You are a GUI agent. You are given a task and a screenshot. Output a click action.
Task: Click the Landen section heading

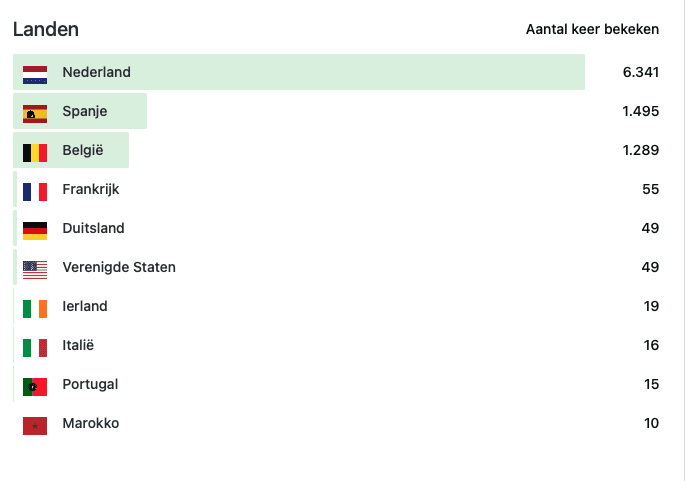pyautogui.click(x=46, y=30)
